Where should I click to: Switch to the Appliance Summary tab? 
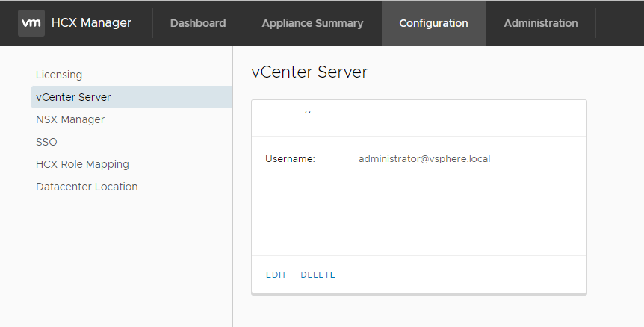[312, 23]
